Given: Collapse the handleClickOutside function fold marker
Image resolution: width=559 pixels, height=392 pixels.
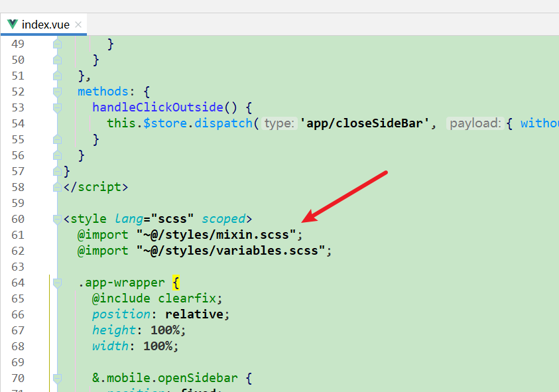Looking at the screenshot, I should (x=57, y=107).
